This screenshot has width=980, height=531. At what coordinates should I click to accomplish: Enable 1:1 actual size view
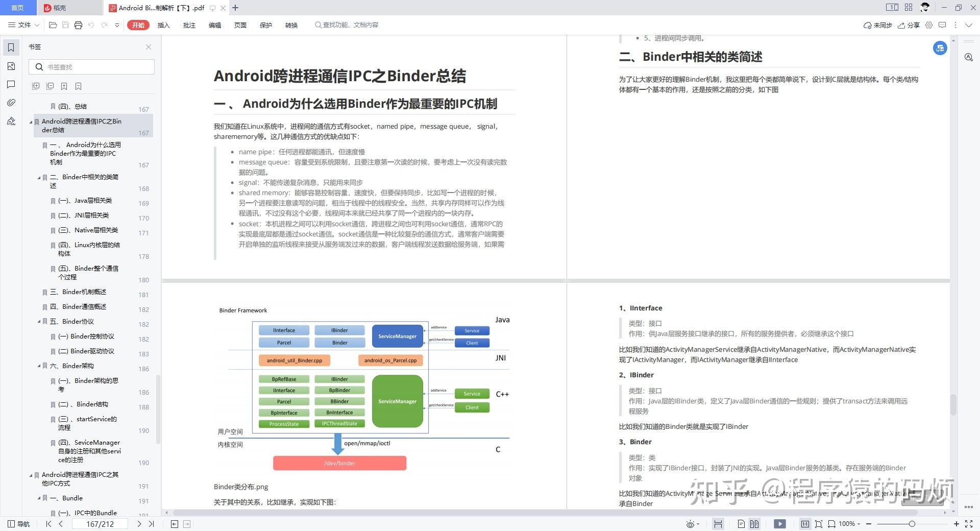tap(805, 523)
